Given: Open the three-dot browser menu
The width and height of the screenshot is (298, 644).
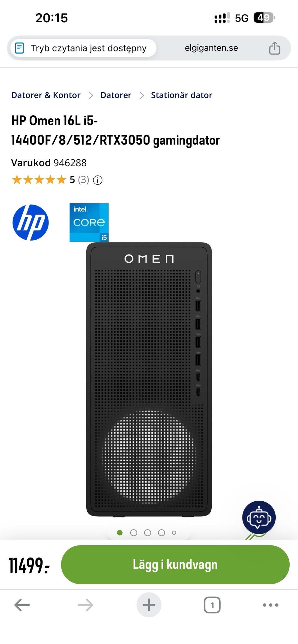Looking at the screenshot, I should pos(271,605).
